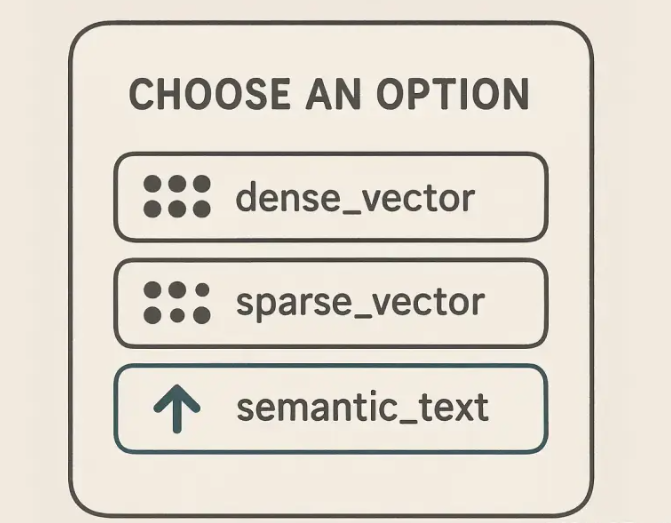Click the semantic_text text label
The width and height of the screenshot is (671, 523).
[x=362, y=407]
